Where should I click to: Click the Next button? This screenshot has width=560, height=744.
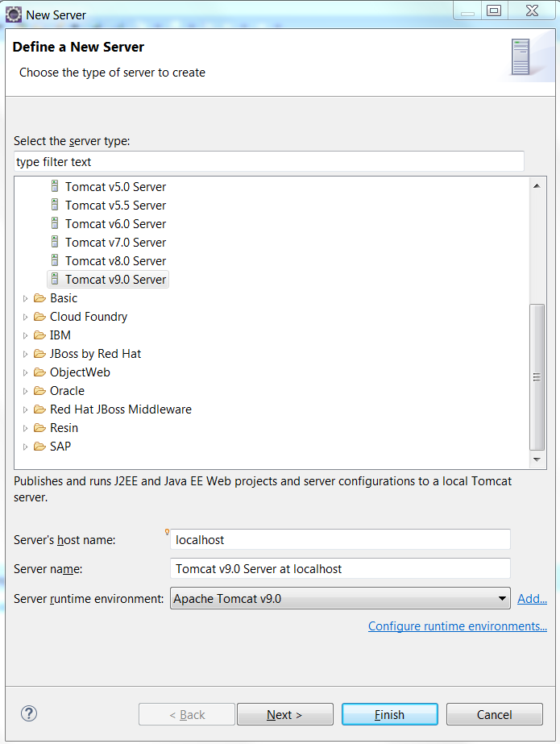pyautogui.click(x=285, y=714)
